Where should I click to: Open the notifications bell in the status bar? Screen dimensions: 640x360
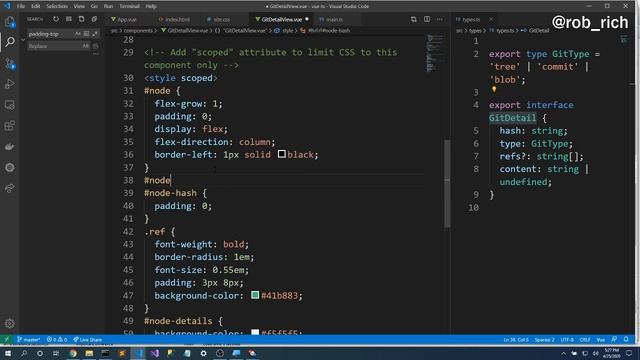pos(626,340)
